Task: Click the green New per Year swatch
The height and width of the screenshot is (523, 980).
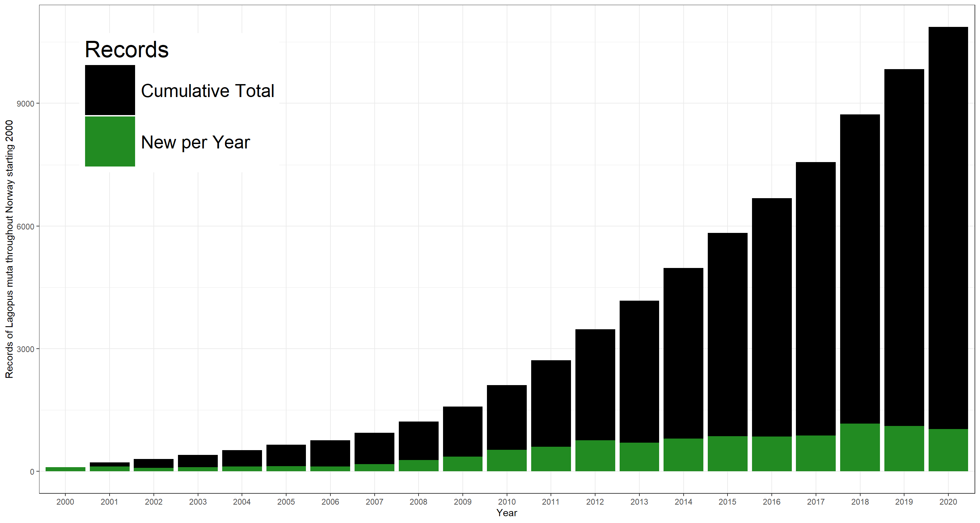Action: click(x=110, y=141)
